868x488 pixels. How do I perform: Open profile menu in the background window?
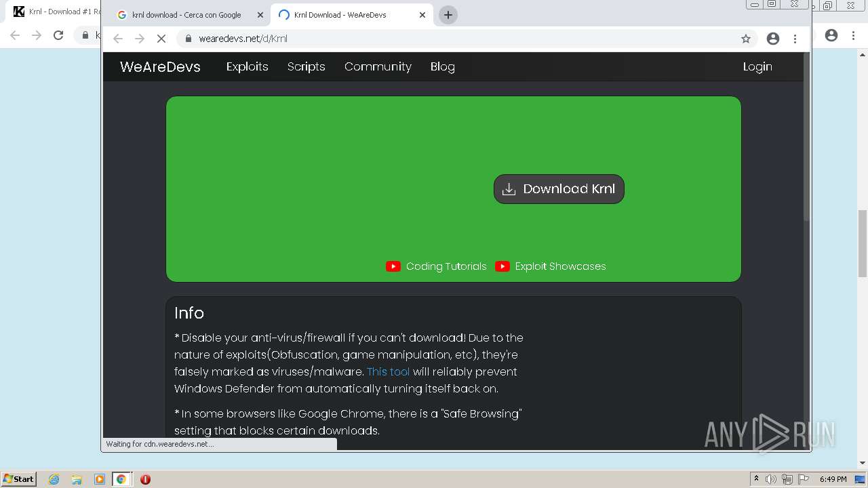pyautogui.click(x=831, y=35)
